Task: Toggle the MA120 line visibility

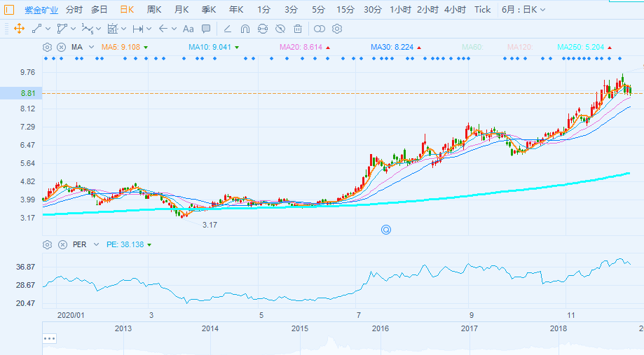Action: click(519, 47)
